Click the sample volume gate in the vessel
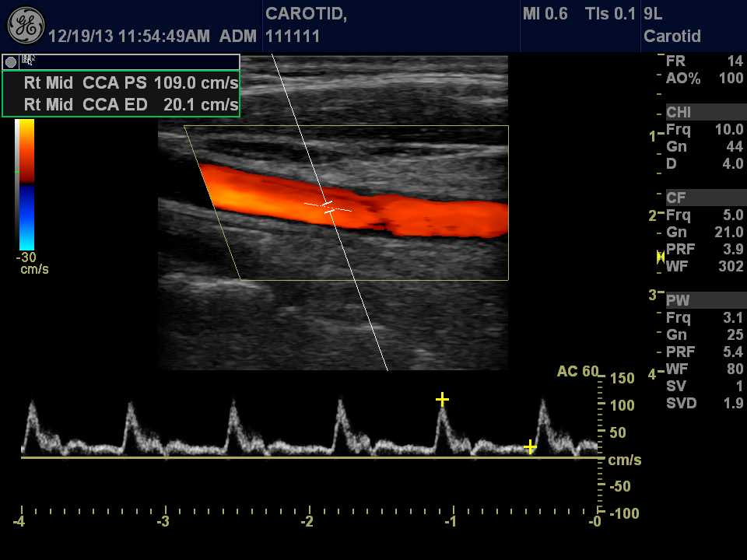The image size is (747, 560). (328, 207)
